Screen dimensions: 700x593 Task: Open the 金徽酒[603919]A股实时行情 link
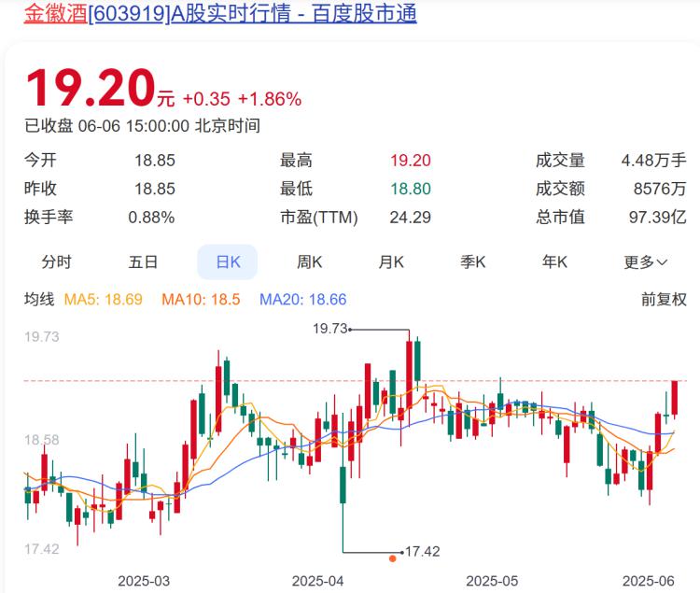220,12
